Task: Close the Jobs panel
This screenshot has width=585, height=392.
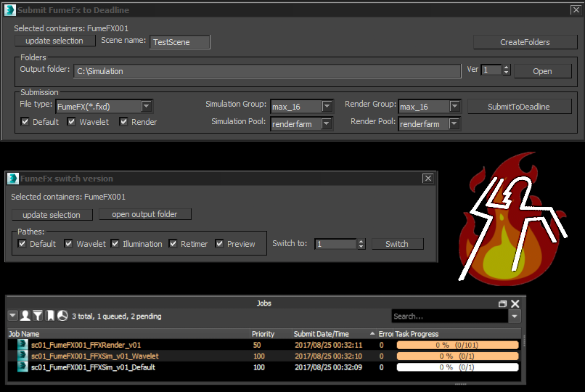Action: tap(515, 303)
